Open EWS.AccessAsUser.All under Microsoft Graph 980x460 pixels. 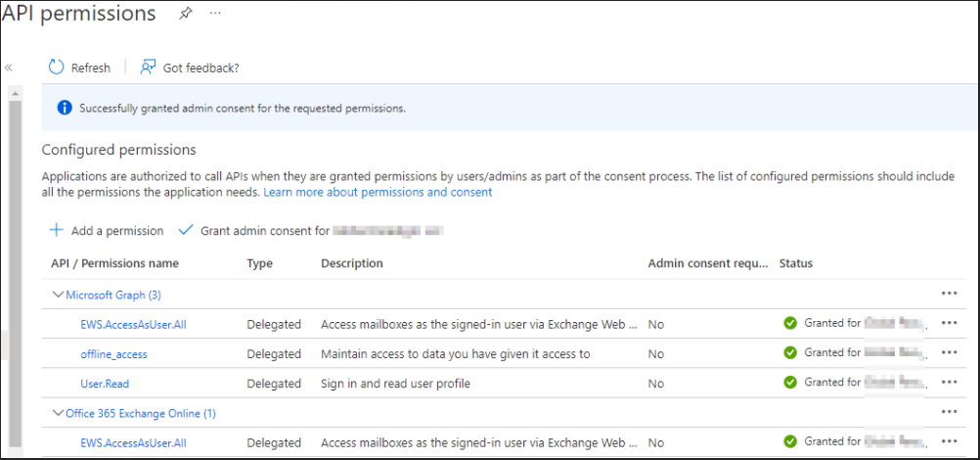(x=133, y=324)
